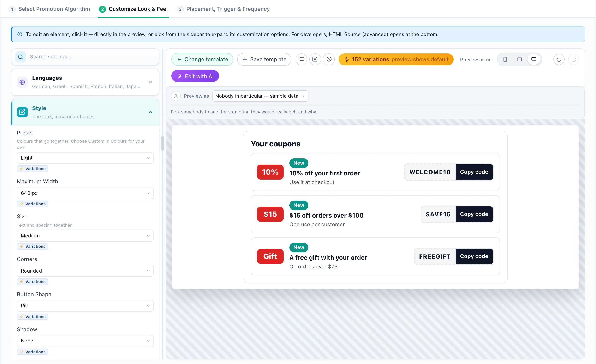This screenshot has height=364, width=596.
Task: Preview on mobile phone device
Action: [505, 59]
